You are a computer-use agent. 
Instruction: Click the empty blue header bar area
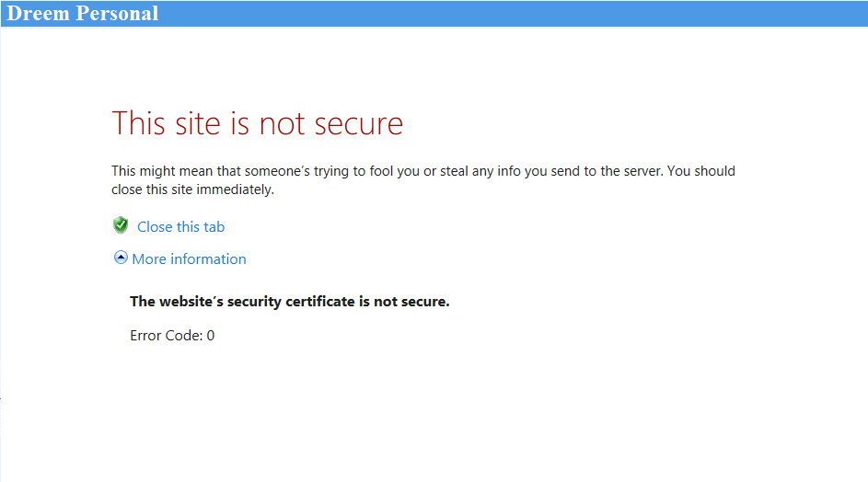tap(515, 14)
